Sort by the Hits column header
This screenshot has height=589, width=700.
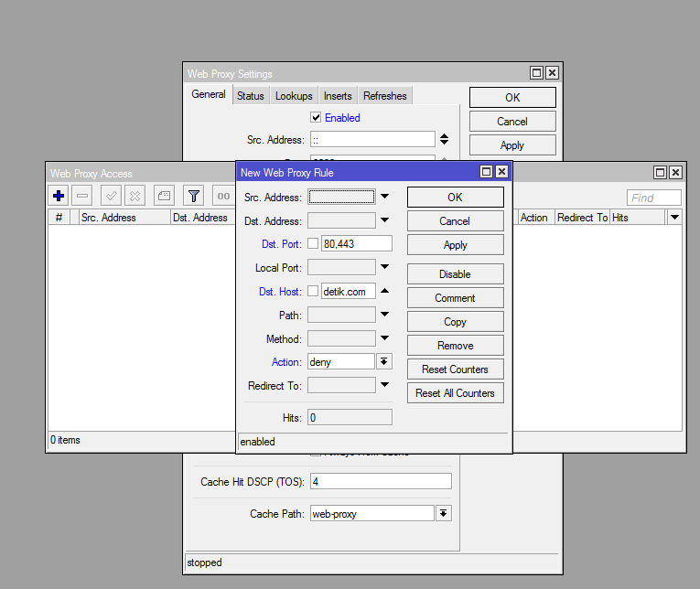pos(638,218)
